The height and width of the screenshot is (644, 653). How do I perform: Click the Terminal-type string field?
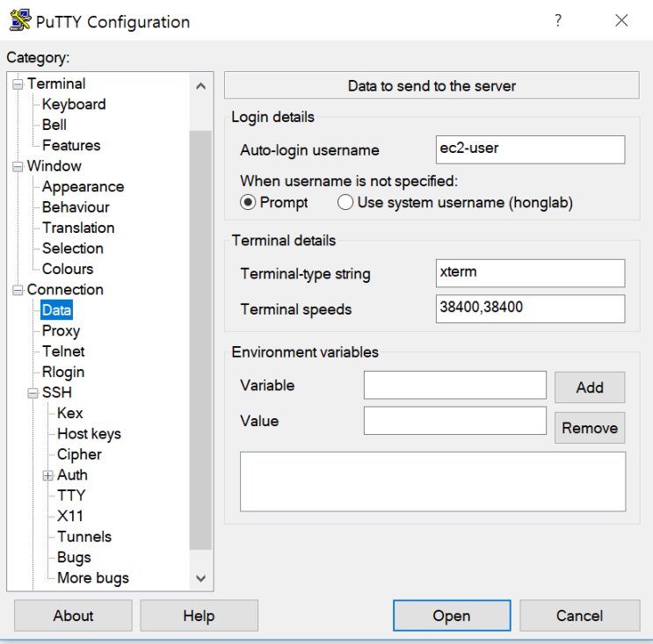click(x=530, y=273)
